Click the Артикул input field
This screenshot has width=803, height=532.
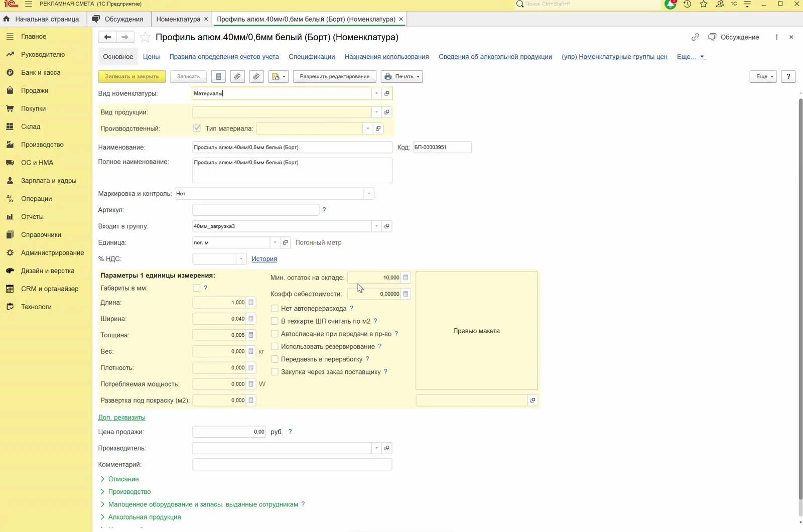tap(255, 210)
